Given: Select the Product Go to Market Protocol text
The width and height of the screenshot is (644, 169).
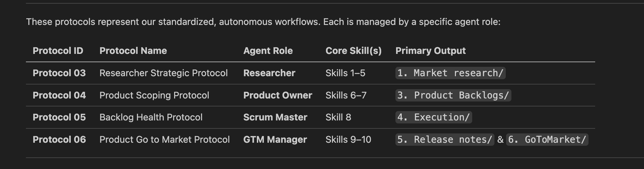Looking at the screenshot, I should coord(164,139).
